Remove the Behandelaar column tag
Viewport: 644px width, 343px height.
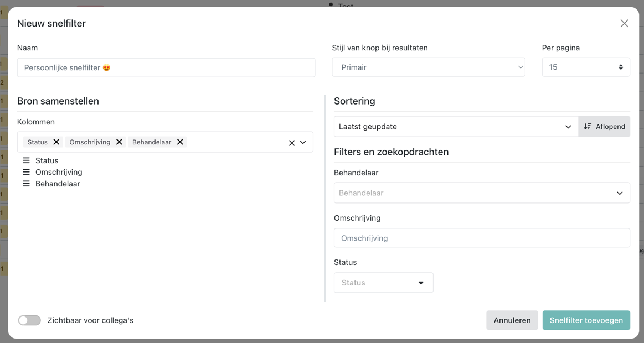click(x=180, y=142)
